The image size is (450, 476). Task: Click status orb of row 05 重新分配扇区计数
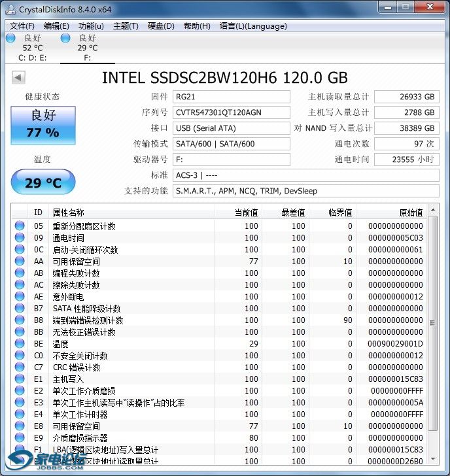(x=20, y=226)
